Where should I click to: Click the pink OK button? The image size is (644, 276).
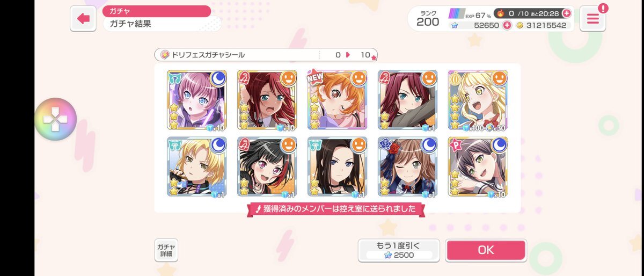tap(486, 250)
